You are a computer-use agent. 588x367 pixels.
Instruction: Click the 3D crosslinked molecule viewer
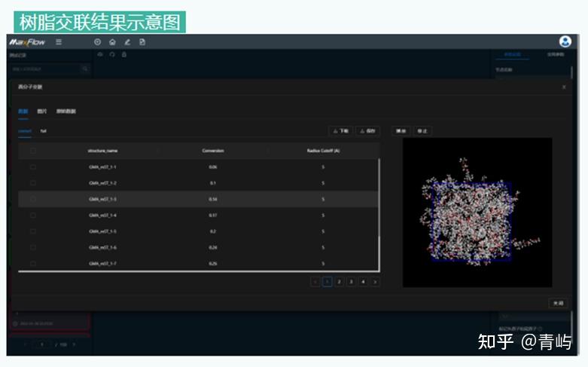pos(477,213)
